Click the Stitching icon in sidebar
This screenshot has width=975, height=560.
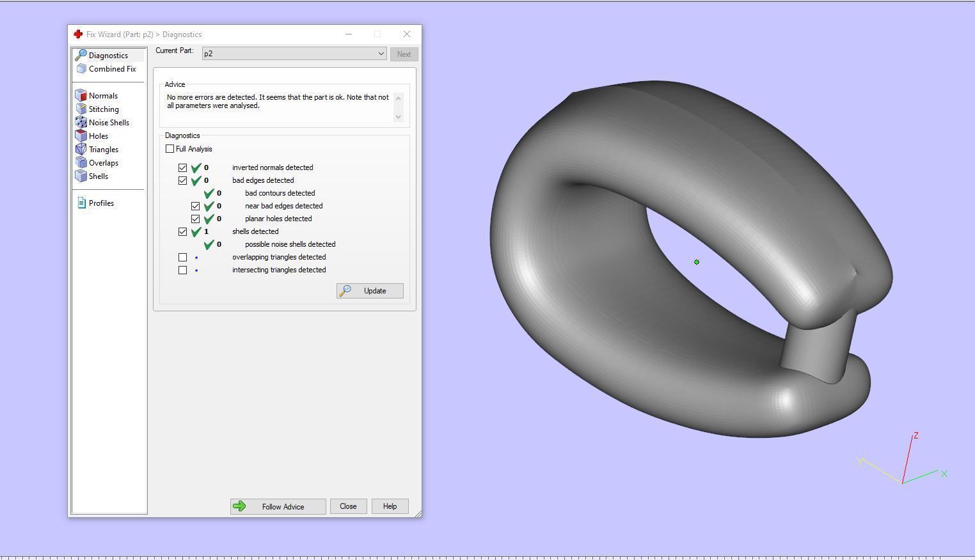coord(81,109)
